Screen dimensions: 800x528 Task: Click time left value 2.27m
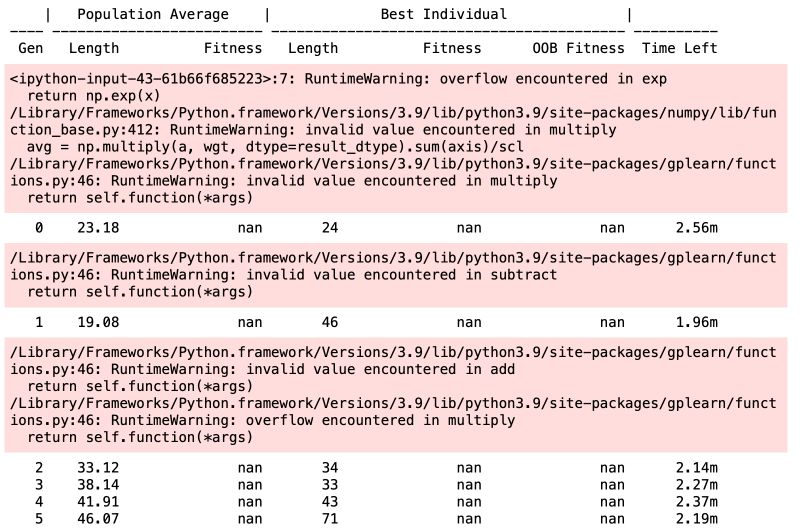tap(696, 485)
